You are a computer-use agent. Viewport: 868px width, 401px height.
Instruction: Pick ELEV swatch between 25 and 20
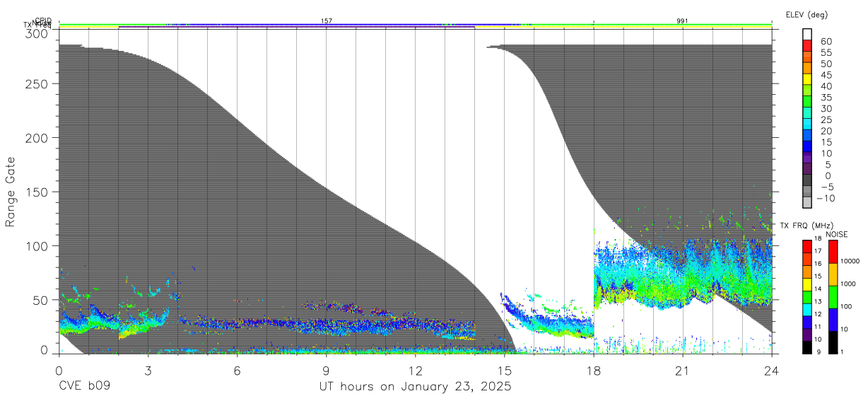coord(808,124)
